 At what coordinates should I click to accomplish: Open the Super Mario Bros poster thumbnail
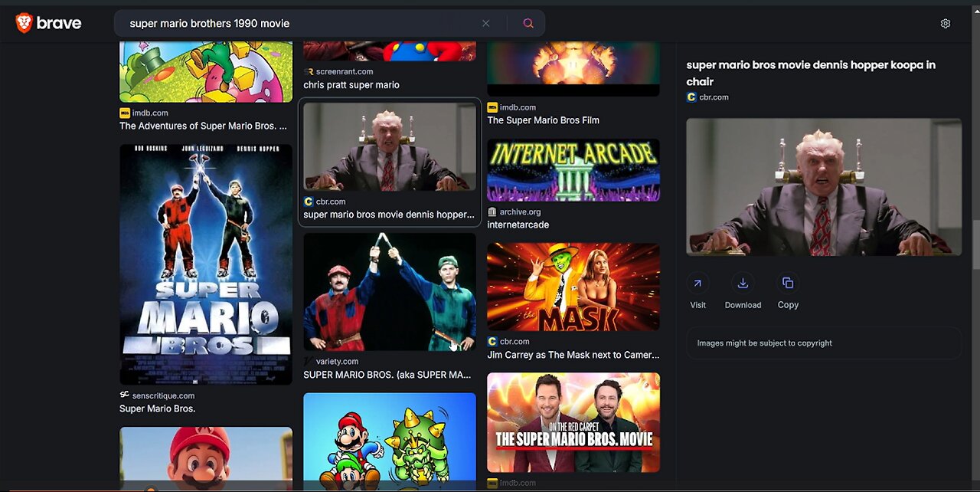(x=206, y=264)
